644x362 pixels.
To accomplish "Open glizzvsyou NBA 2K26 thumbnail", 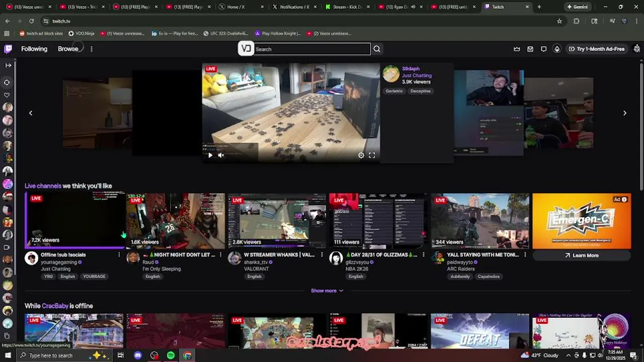I will 378,221.
